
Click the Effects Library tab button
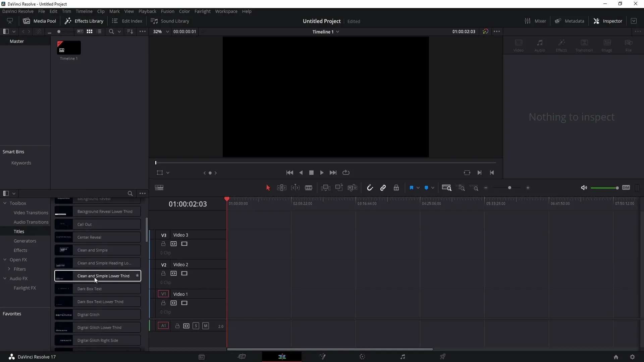click(x=84, y=21)
